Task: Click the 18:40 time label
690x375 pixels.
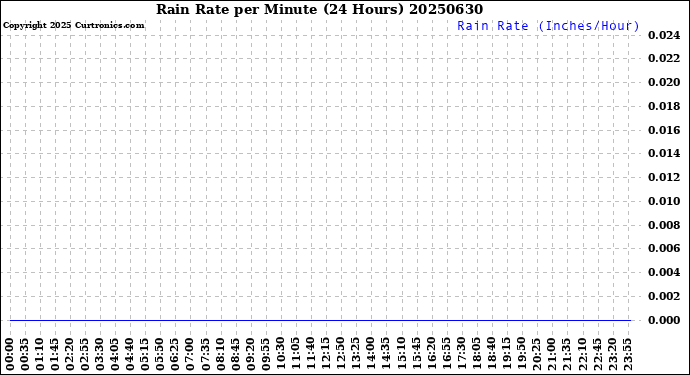Action: (x=492, y=355)
